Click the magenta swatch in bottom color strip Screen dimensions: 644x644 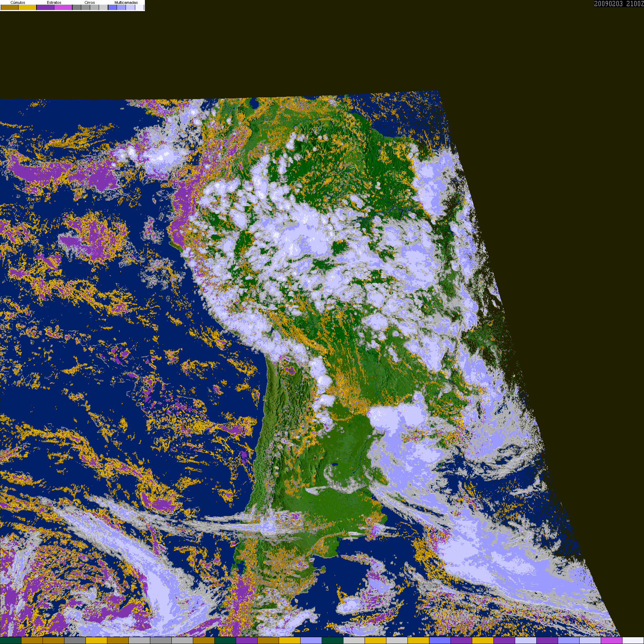pos(612,640)
